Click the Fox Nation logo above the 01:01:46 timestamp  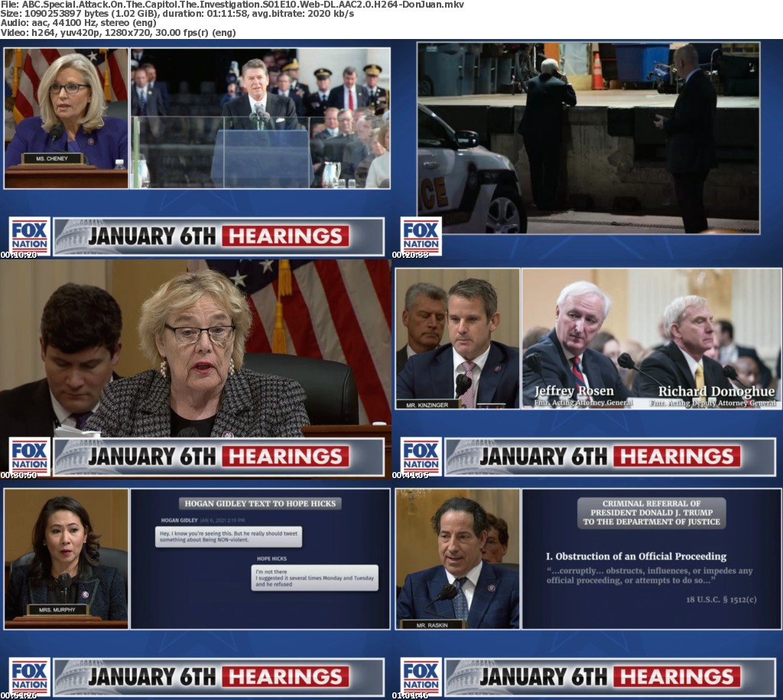(x=421, y=676)
